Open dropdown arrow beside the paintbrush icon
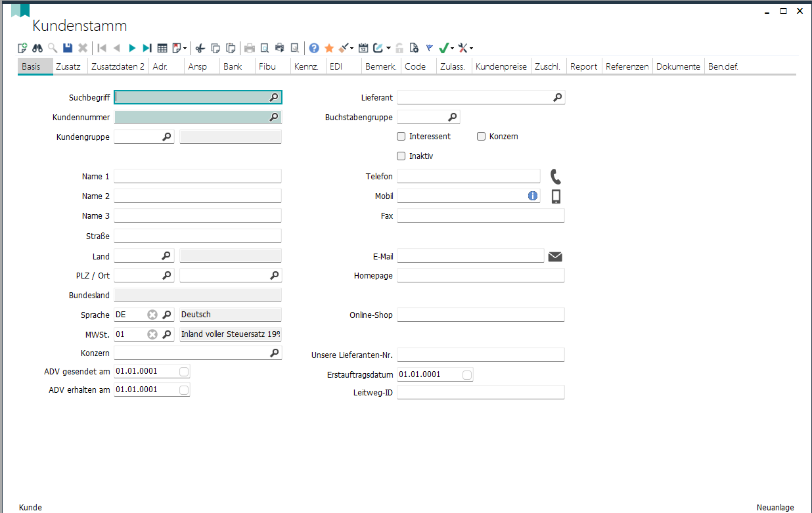The height and width of the screenshot is (513, 812). click(351, 49)
